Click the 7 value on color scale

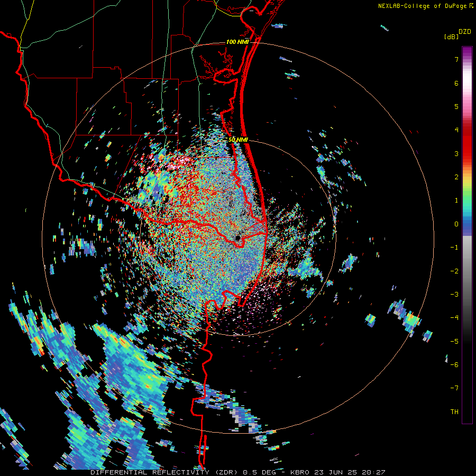pos(456,59)
